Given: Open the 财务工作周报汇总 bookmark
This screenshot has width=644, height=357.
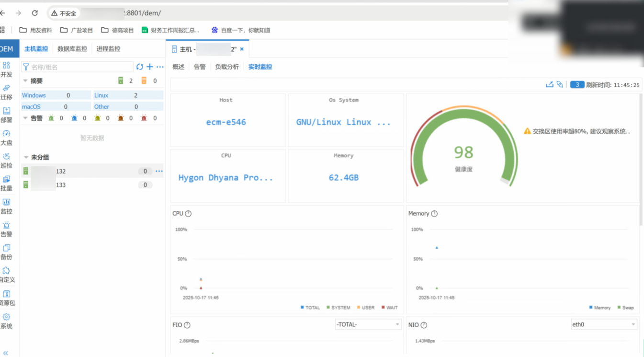Looking at the screenshot, I should [170, 30].
